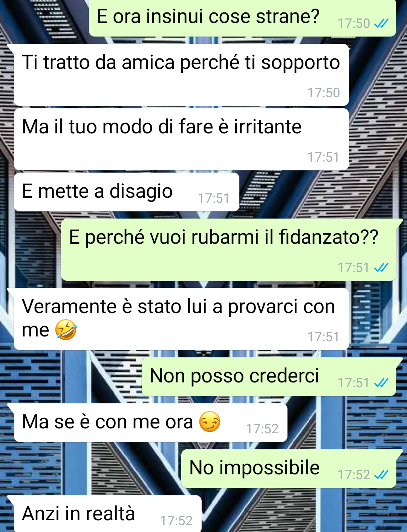Select message 'No impossibile'
Viewport: 407px width, 532px height.
pyautogui.click(x=289, y=469)
